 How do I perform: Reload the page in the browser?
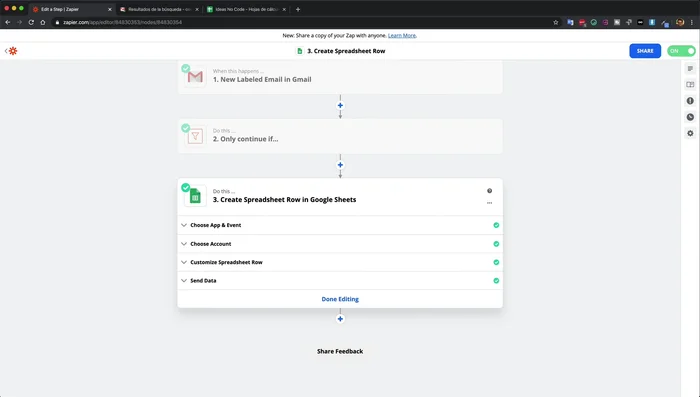pos(31,22)
